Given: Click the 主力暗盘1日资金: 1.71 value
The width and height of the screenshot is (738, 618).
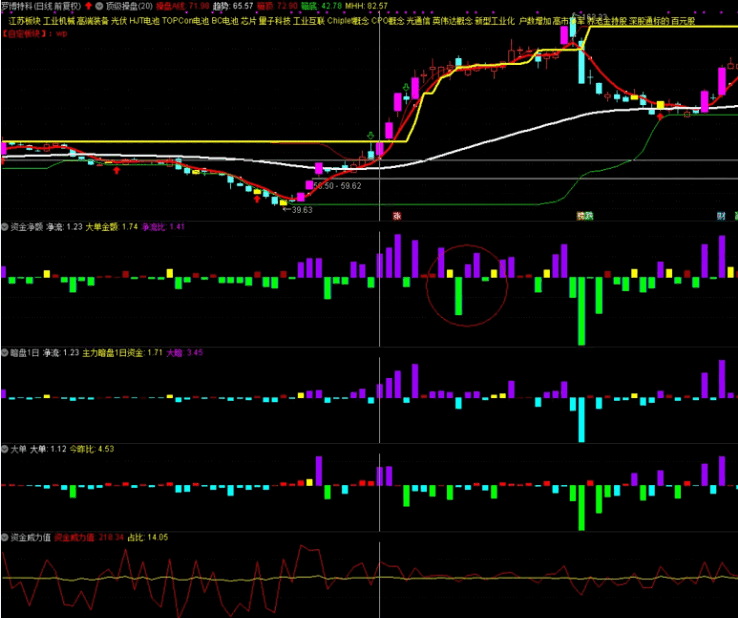Looking at the screenshot, I should [122, 353].
